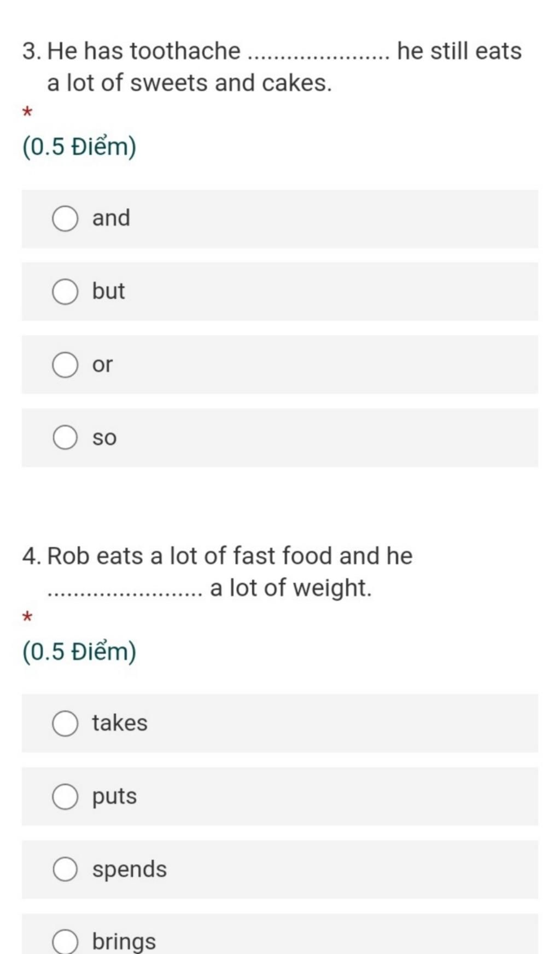The height and width of the screenshot is (954, 560).
Task: Click the 'spends' label text
Action: [130, 870]
